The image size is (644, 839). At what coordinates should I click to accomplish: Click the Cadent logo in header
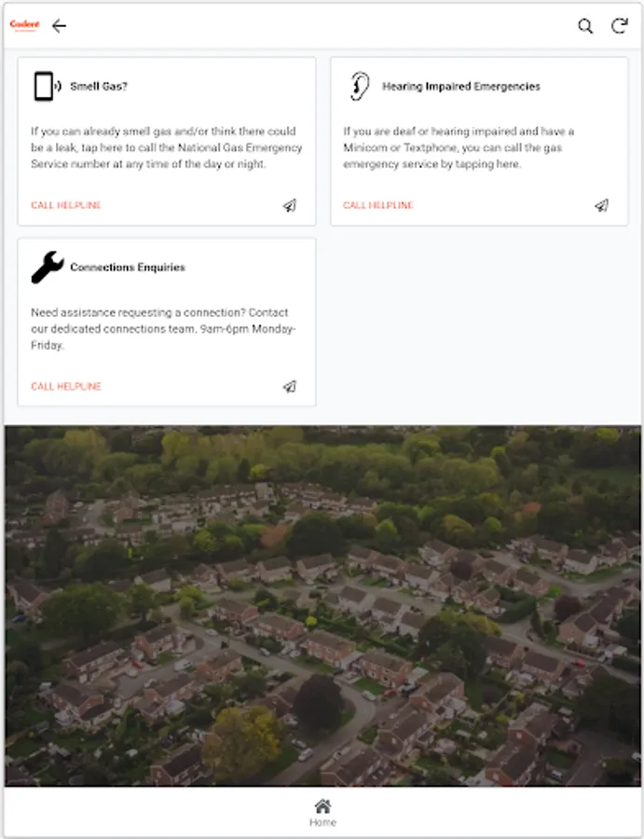click(24, 25)
